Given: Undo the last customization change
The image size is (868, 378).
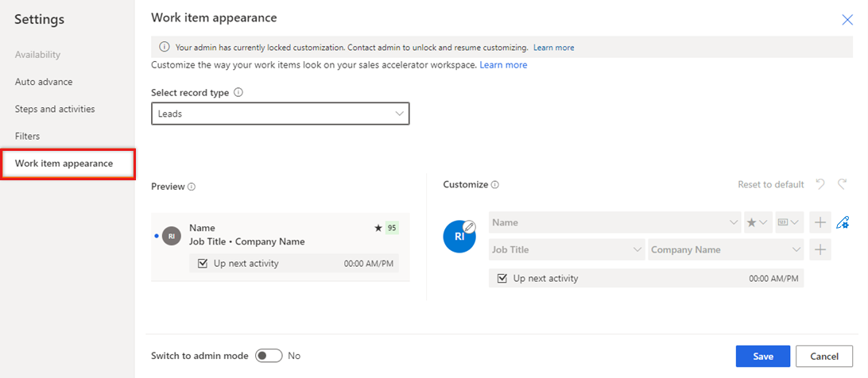Looking at the screenshot, I should click(x=820, y=184).
